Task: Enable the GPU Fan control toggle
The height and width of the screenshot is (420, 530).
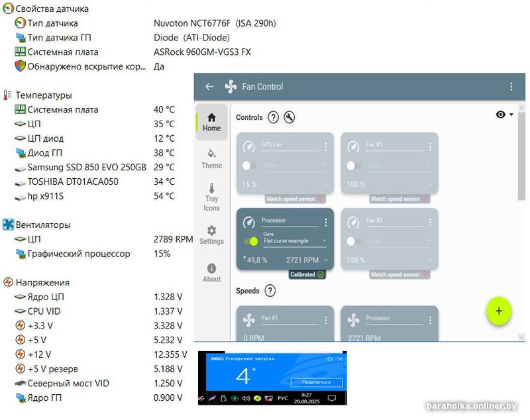Action: [249, 166]
